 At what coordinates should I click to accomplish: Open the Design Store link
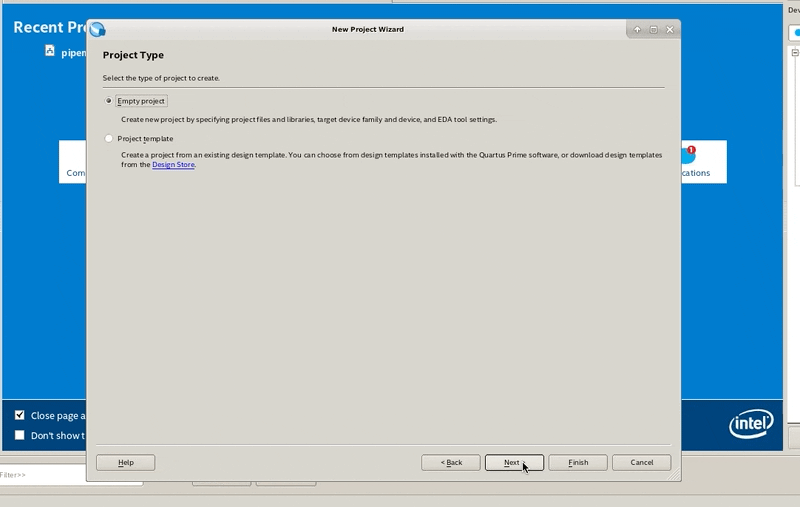coord(173,165)
